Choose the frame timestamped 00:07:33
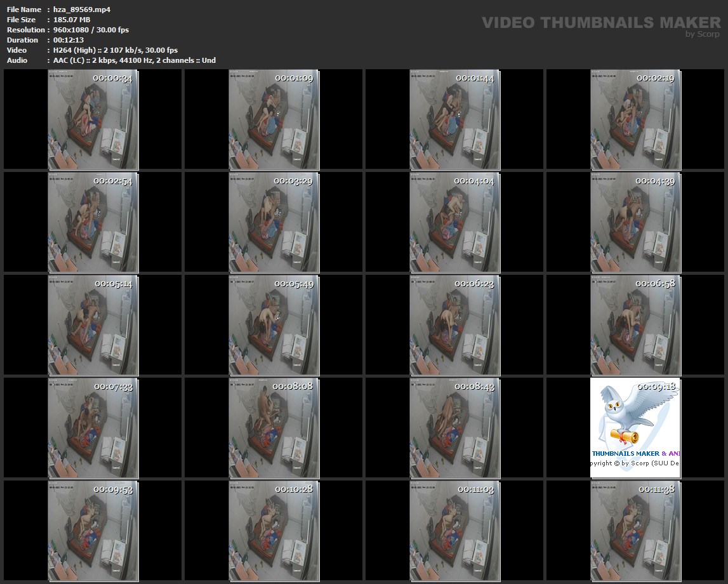The image size is (728, 584). coord(93,428)
